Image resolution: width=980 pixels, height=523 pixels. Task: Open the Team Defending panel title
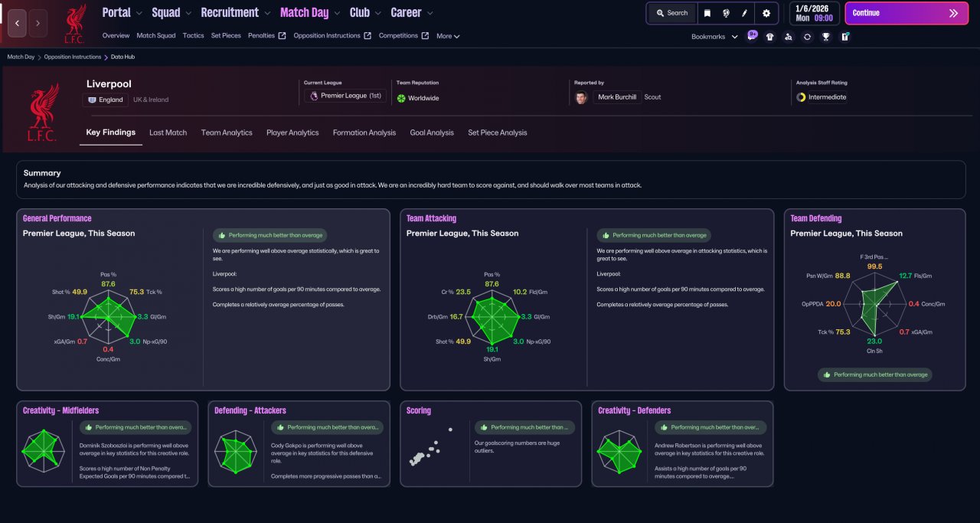[816, 218]
